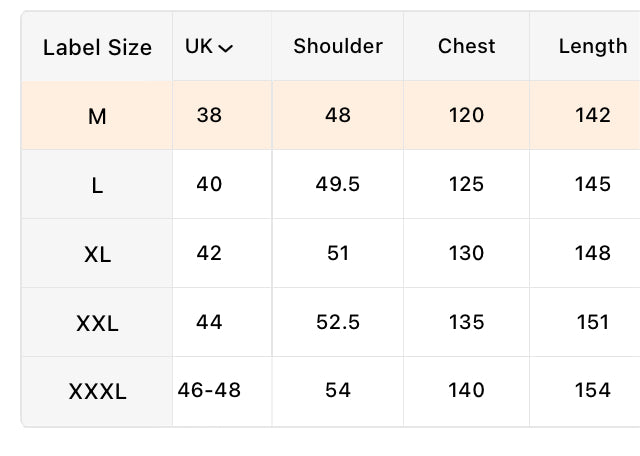The width and height of the screenshot is (640, 456).
Task: Click UK size 42 cell
Action: (209, 253)
